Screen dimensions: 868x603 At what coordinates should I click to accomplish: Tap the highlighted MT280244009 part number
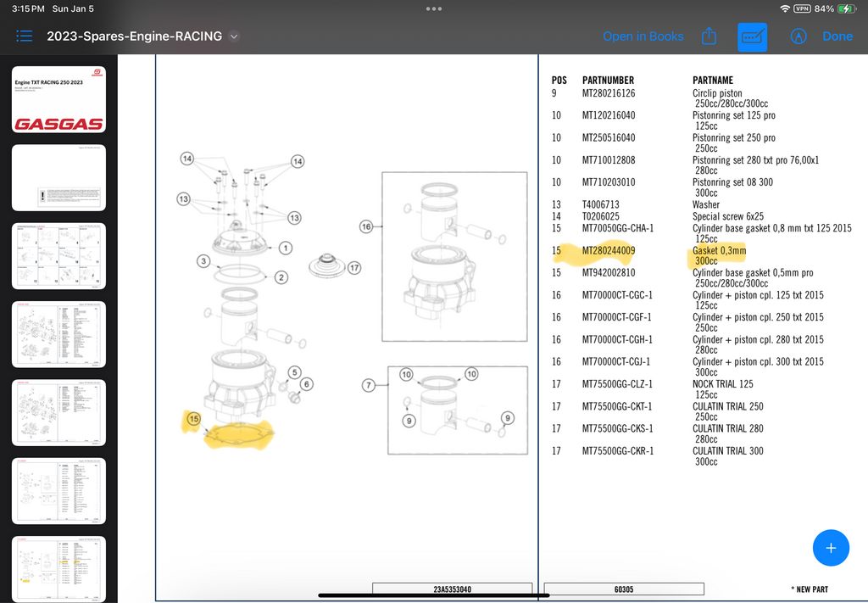coord(608,250)
